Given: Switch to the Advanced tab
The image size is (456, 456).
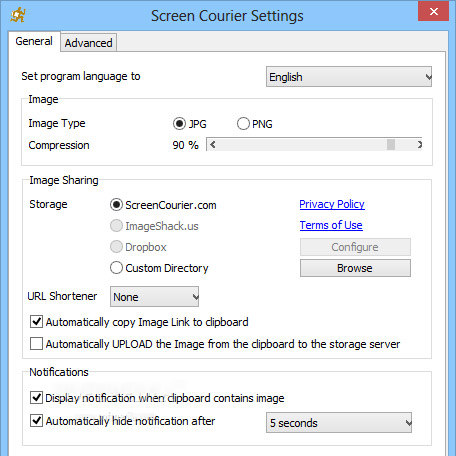Looking at the screenshot, I should pyautogui.click(x=88, y=43).
